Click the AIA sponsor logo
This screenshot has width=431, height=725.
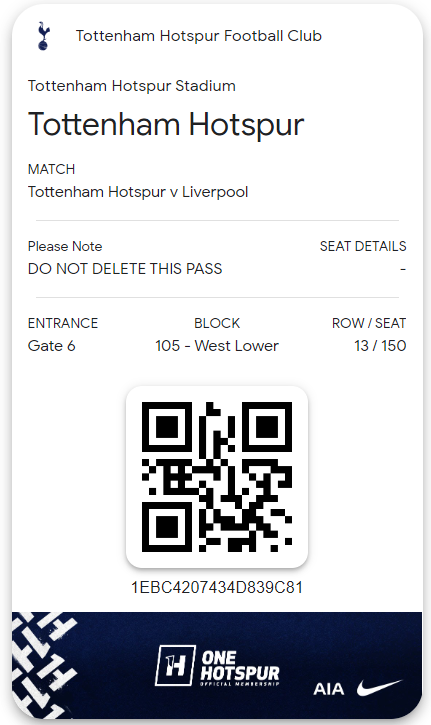click(328, 689)
